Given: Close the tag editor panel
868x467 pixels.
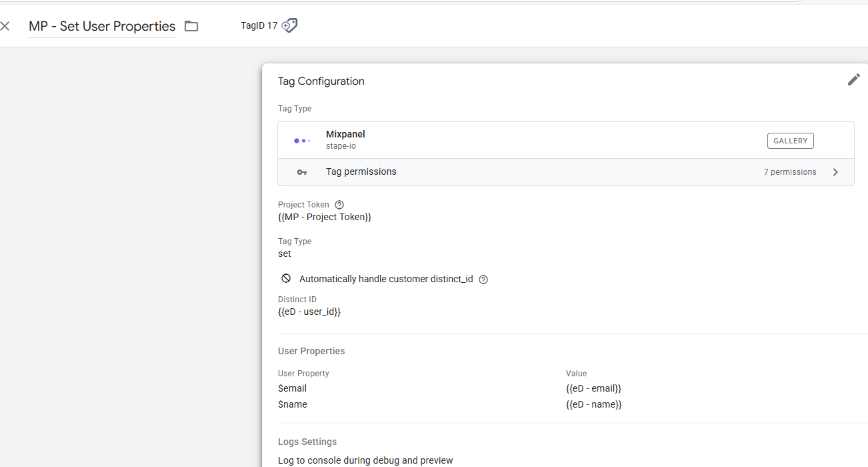Looking at the screenshot, I should click(x=5, y=27).
